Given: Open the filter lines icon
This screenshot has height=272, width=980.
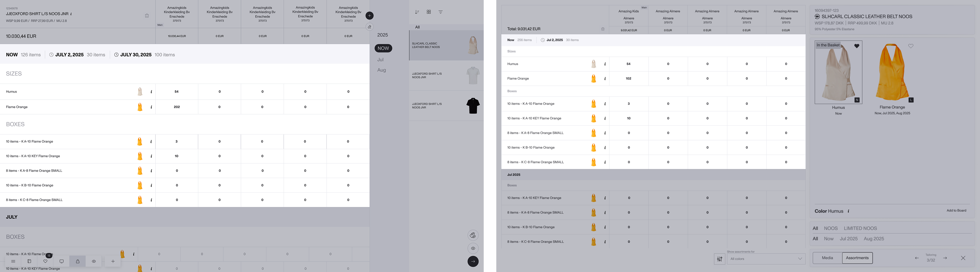Looking at the screenshot, I should click(x=441, y=12).
